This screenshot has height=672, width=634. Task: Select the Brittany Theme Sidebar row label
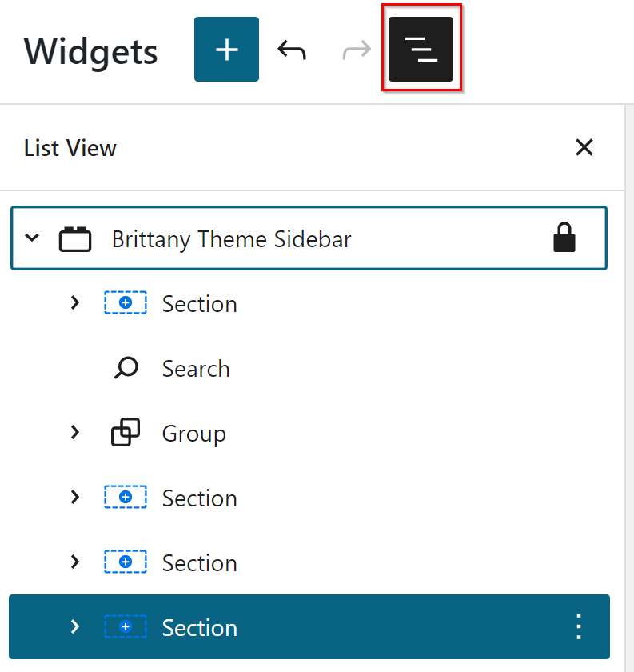tap(231, 239)
